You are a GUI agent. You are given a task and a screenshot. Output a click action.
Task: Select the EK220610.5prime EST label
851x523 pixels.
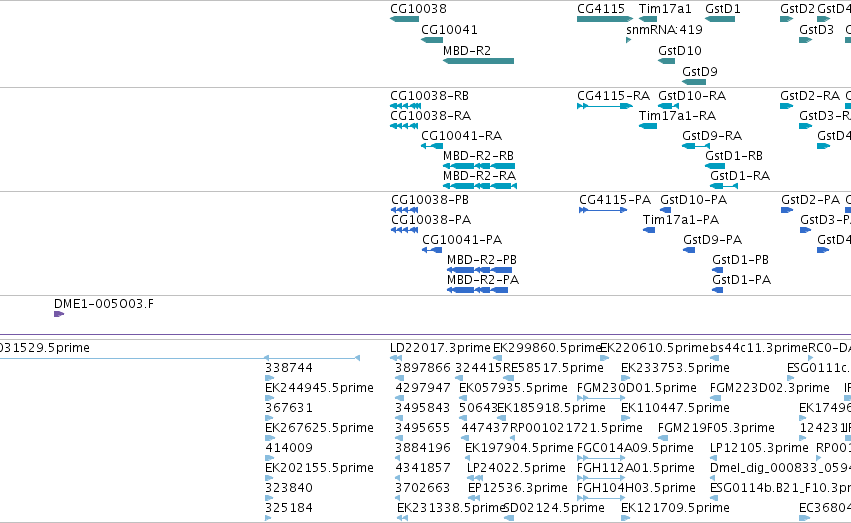tap(655, 348)
